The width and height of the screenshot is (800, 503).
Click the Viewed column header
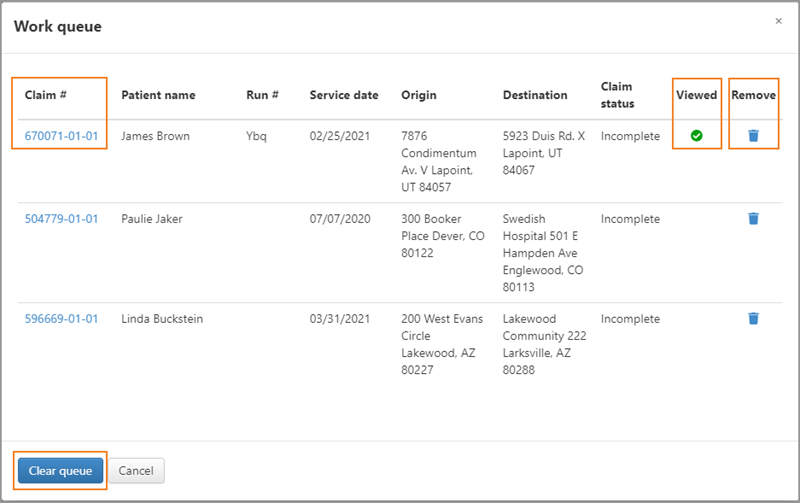[696, 95]
